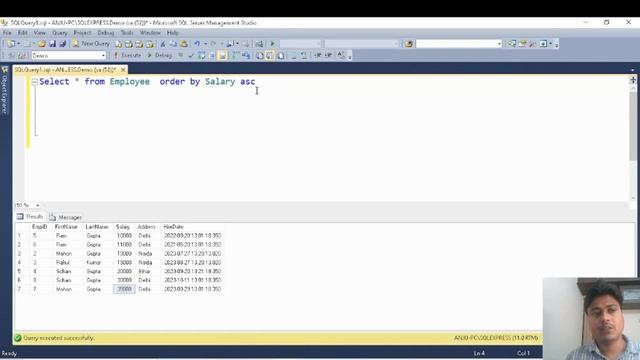Click the Paste clipboard icon
Image resolution: width=640 pixels, height=360 pixels.
coord(184,44)
